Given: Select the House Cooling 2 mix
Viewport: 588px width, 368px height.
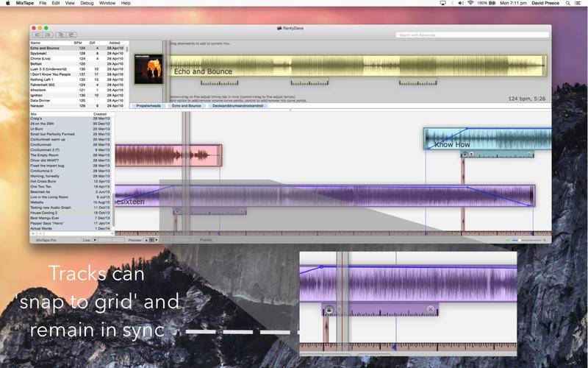Looking at the screenshot, I should pos(71,213).
